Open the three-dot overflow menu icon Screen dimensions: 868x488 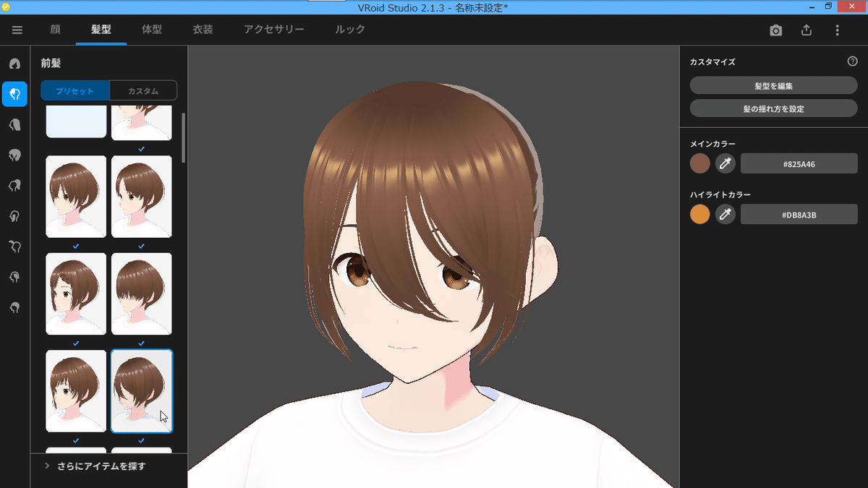pyautogui.click(x=837, y=30)
